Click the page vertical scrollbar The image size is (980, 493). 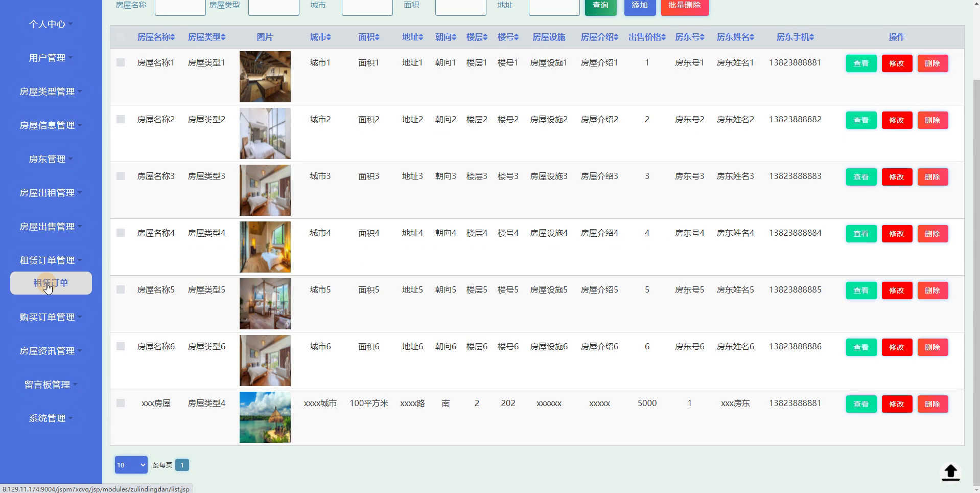[976, 281]
